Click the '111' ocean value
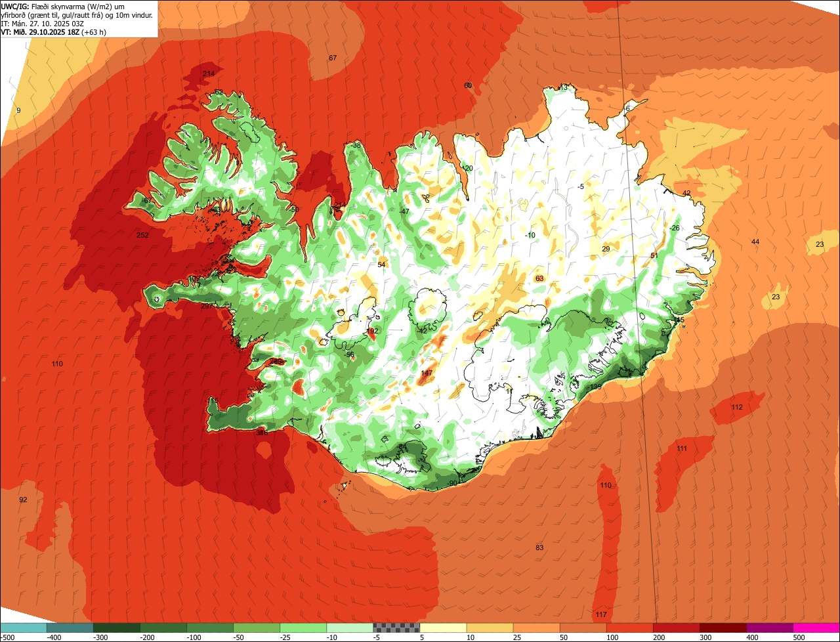This screenshot has height=642, width=840. click(x=682, y=448)
